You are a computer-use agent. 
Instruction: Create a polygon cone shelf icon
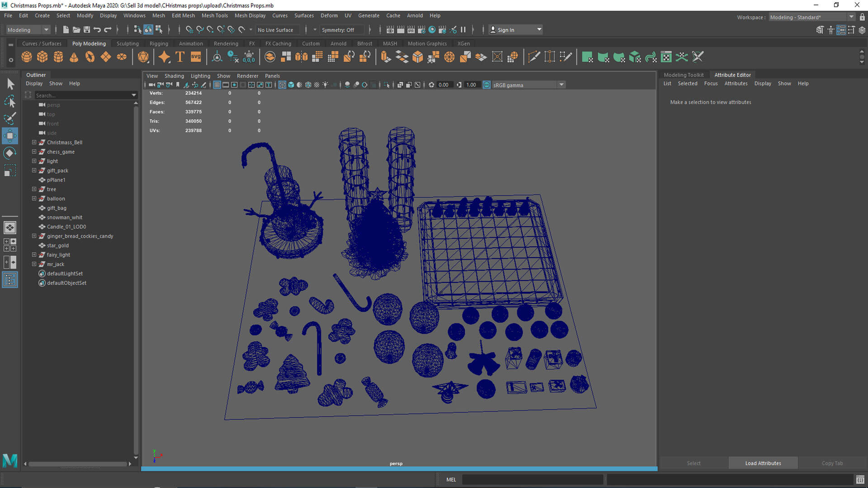coord(74,57)
